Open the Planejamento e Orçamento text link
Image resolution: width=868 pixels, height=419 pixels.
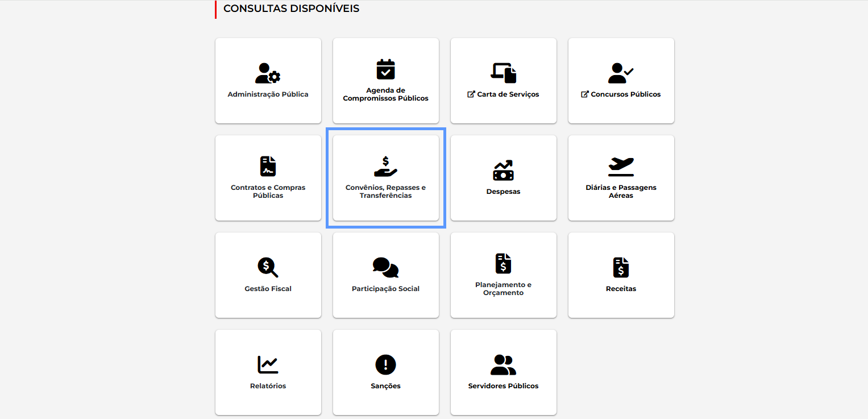click(503, 289)
